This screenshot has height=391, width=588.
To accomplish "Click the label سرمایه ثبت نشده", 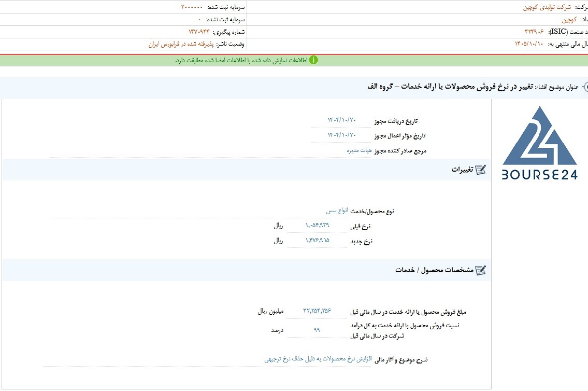I will click(x=225, y=20).
